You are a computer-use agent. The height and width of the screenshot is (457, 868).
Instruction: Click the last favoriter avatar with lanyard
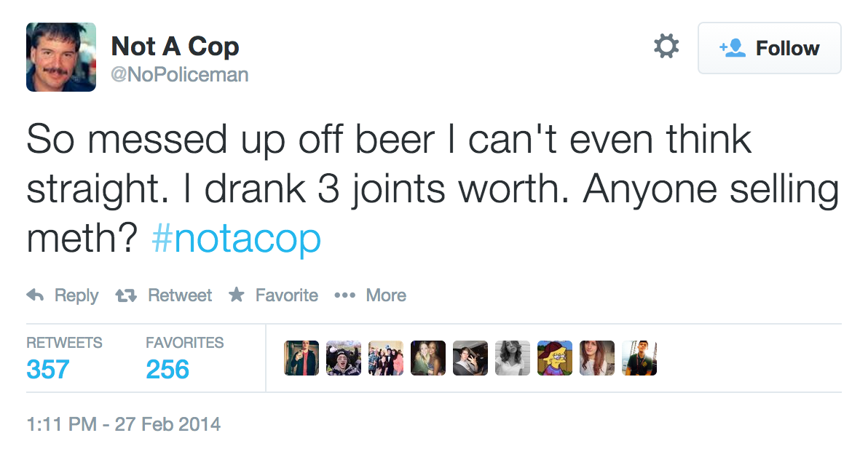639,358
